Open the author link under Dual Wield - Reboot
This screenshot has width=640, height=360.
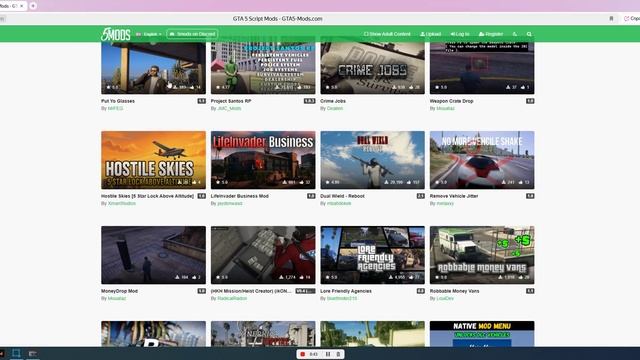[339, 203]
